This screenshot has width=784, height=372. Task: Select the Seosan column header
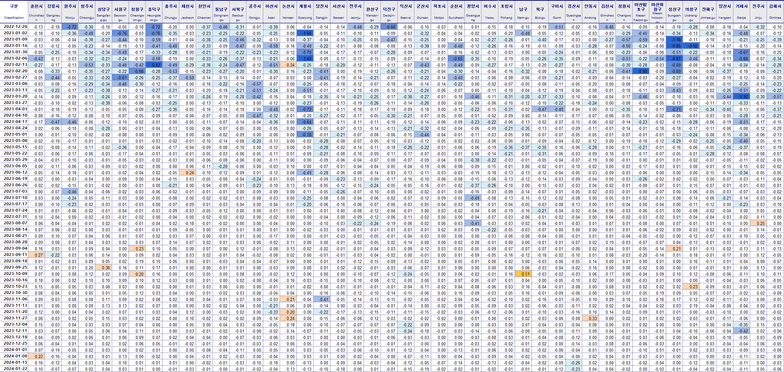pyautogui.click(x=339, y=12)
